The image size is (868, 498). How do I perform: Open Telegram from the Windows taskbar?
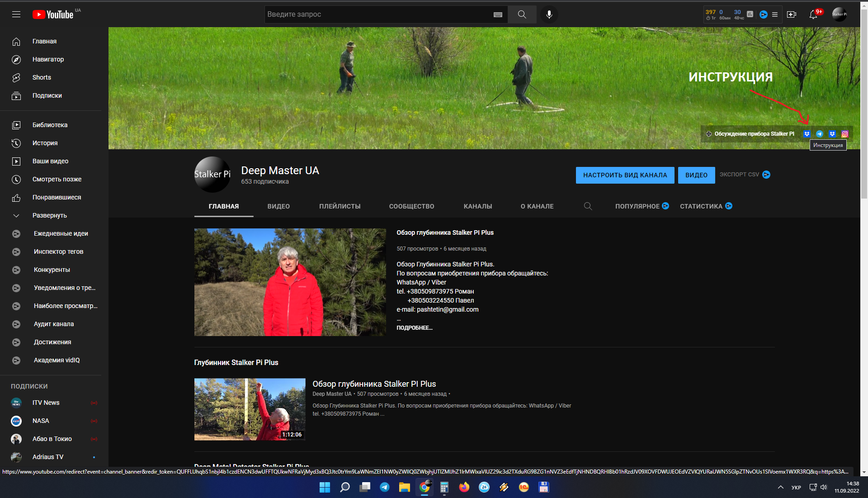coord(385,487)
